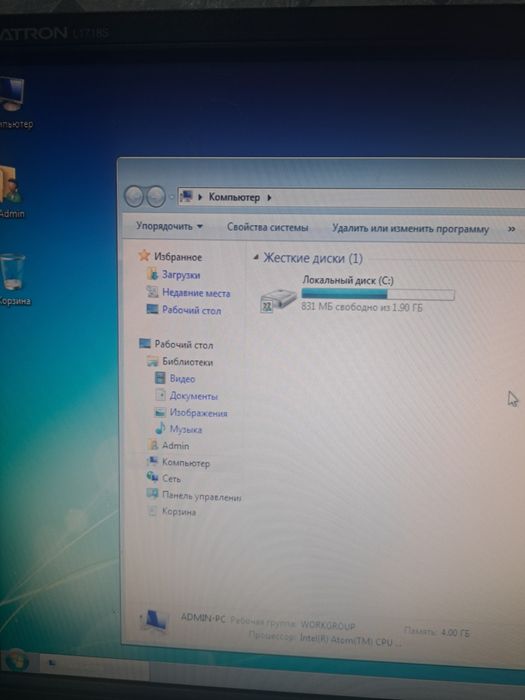This screenshot has width=525, height=700.
Task: Open the Windows Start button
Action: (x=15, y=661)
